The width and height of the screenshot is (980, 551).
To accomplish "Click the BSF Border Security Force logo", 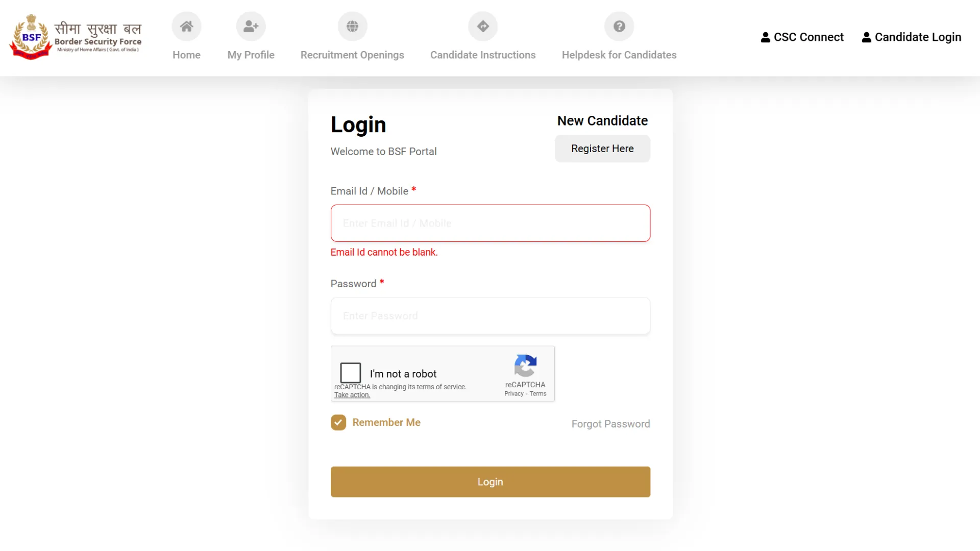I will [x=76, y=37].
